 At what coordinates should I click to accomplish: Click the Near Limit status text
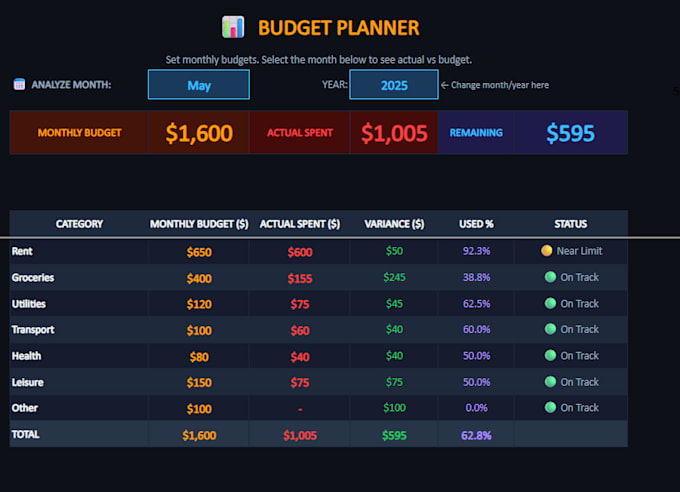point(579,251)
